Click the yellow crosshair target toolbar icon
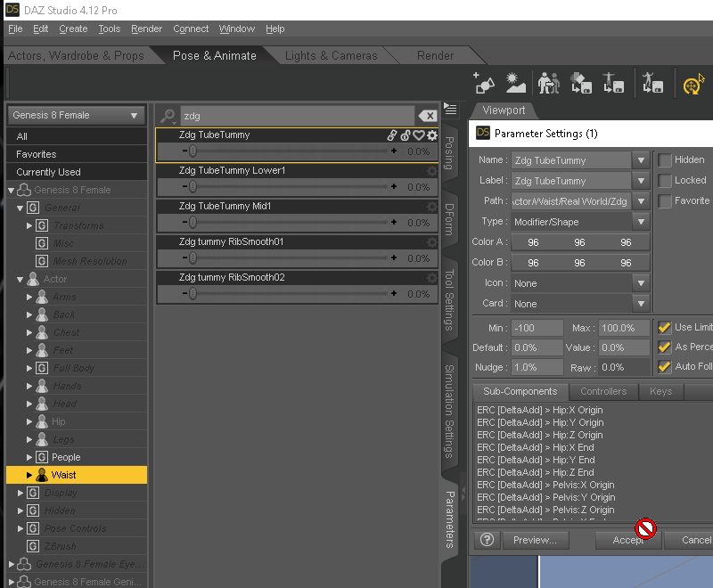The height and width of the screenshot is (588, 713). pyautogui.click(x=692, y=85)
